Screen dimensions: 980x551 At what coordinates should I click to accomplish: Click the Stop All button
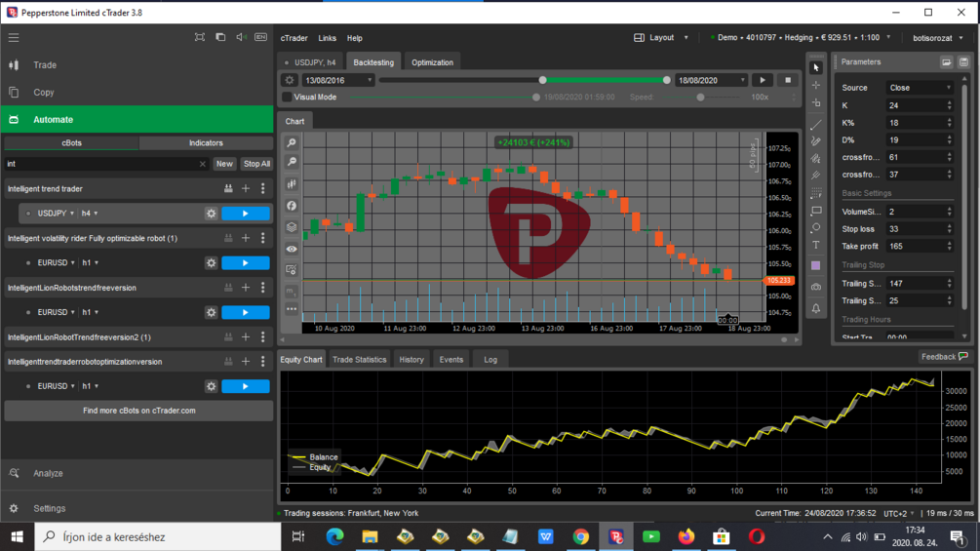(256, 164)
